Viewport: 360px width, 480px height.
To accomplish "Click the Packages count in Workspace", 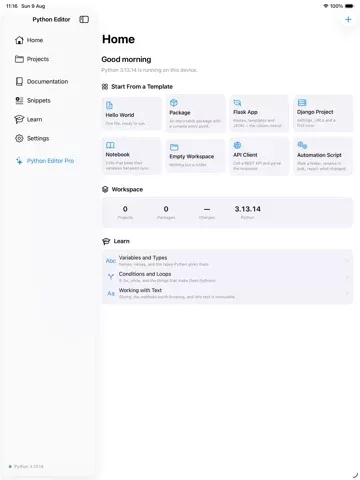I will click(166, 212).
